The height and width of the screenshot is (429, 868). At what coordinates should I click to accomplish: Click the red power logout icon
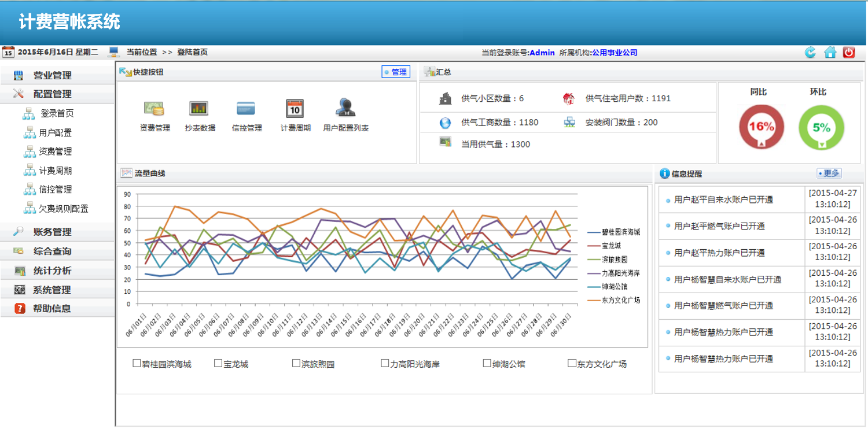pos(849,53)
